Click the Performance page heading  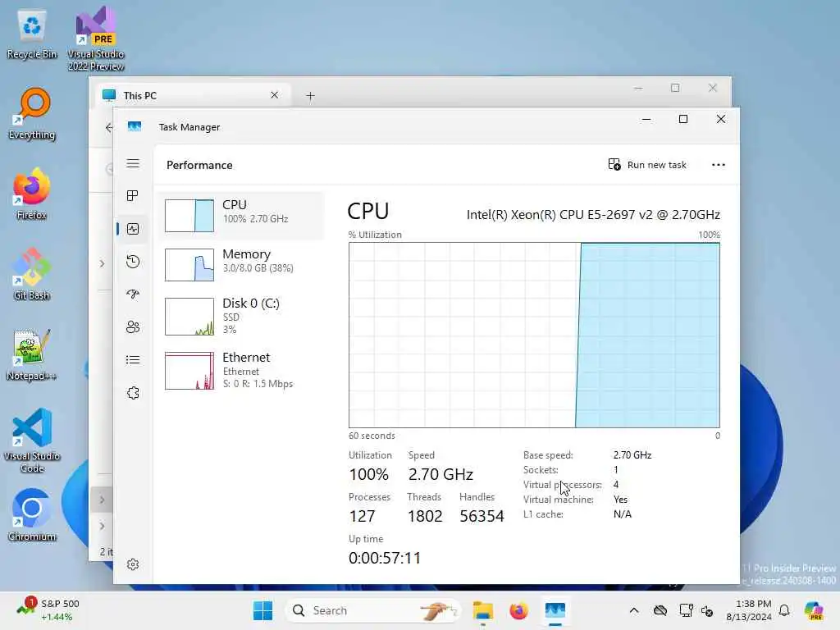pos(199,165)
